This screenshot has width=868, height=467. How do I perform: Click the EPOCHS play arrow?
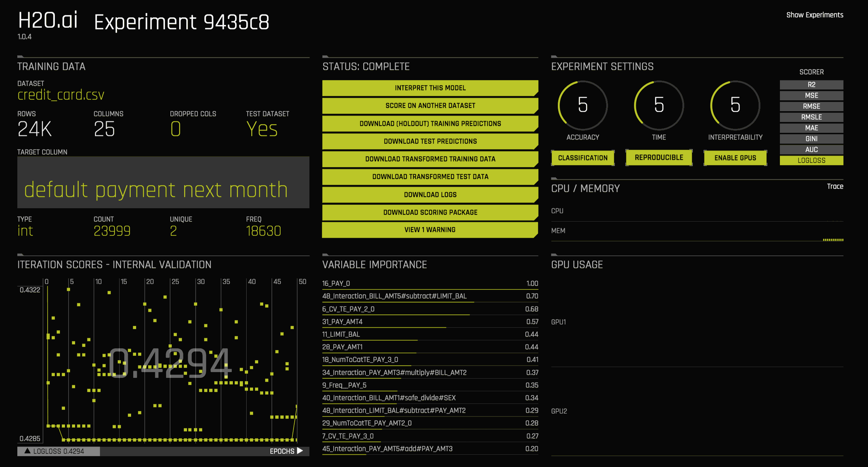pyautogui.click(x=300, y=451)
